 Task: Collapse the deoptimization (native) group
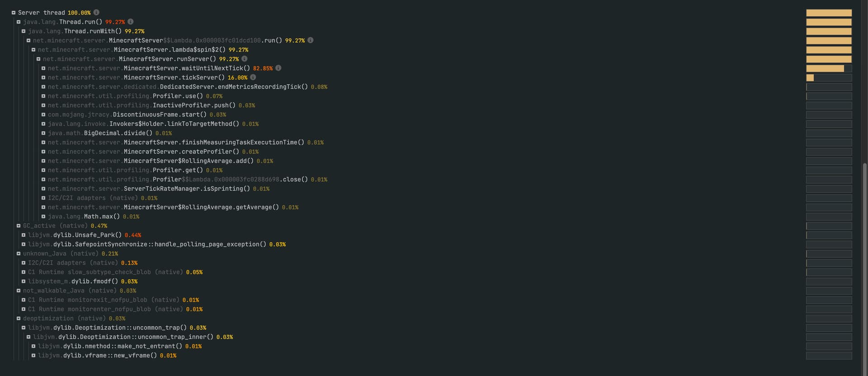click(19, 319)
